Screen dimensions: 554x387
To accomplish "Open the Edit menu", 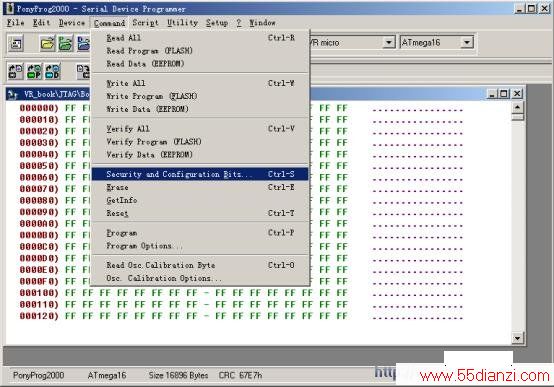I will [41, 23].
